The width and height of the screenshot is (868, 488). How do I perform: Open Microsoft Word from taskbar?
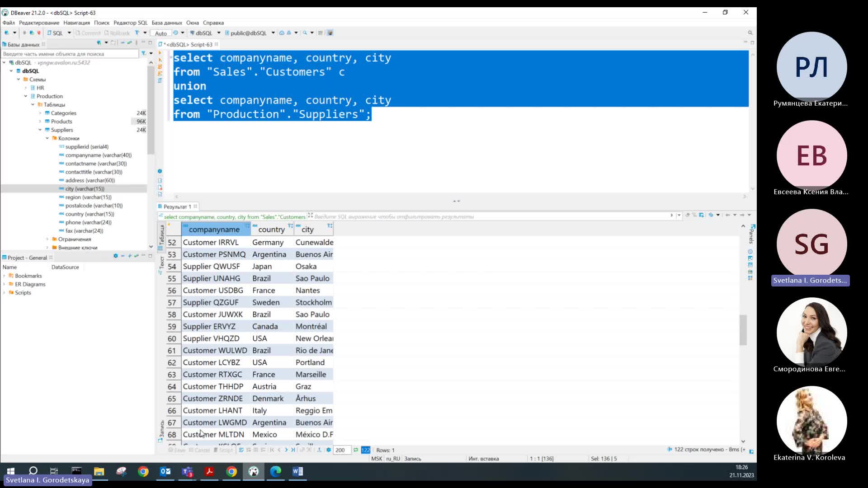(x=297, y=472)
